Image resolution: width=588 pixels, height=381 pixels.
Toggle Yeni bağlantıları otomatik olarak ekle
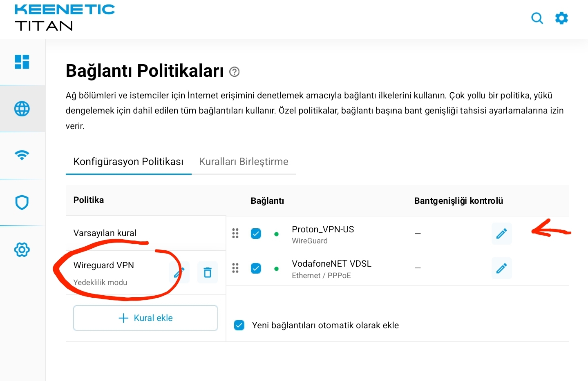(x=239, y=325)
